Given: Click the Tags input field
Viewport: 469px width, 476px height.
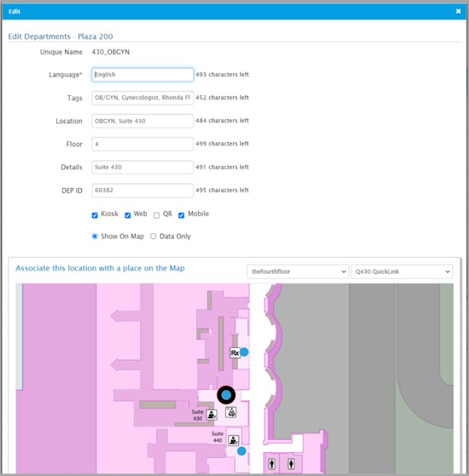Looking at the screenshot, I should (x=143, y=98).
